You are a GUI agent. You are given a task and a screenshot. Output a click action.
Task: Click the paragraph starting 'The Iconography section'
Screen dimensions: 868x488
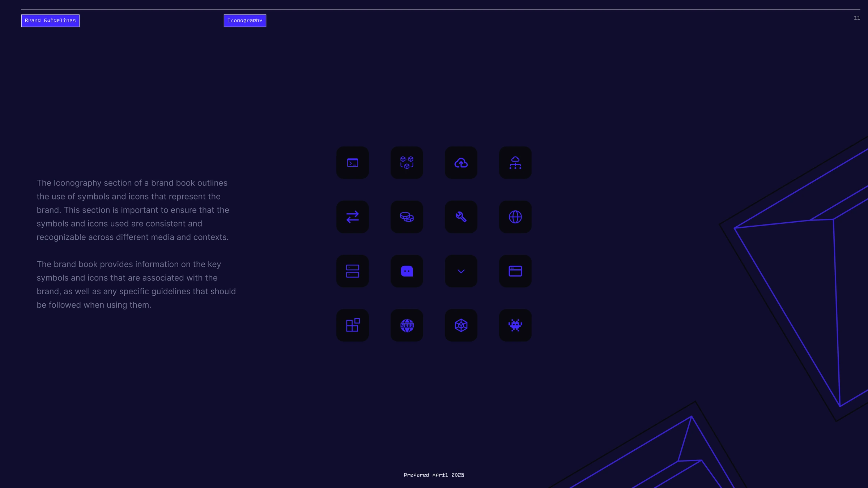point(133,210)
